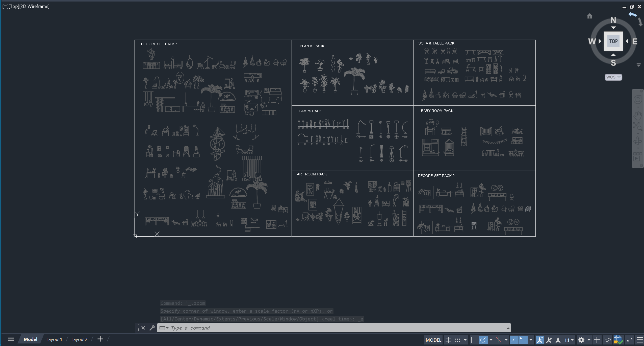Toggle Clean Screen mode
The height and width of the screenshot is (346, 644).
click(x=630, y=340)
